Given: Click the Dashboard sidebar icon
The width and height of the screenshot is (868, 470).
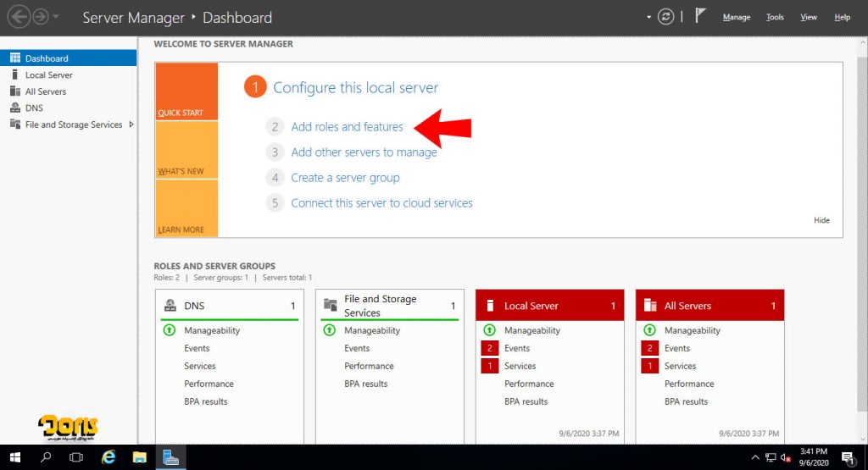Looking at the screenshot, I should click(x=15, y=58).
